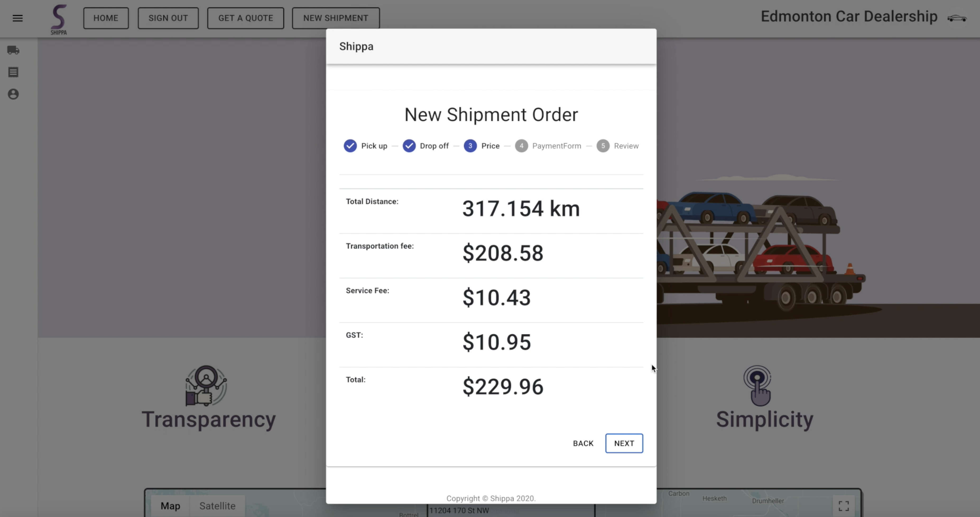Viewport: 980px width, 517px height.
Task: Open the list orders sidebar icon
Action: click(x=13, y=72)
